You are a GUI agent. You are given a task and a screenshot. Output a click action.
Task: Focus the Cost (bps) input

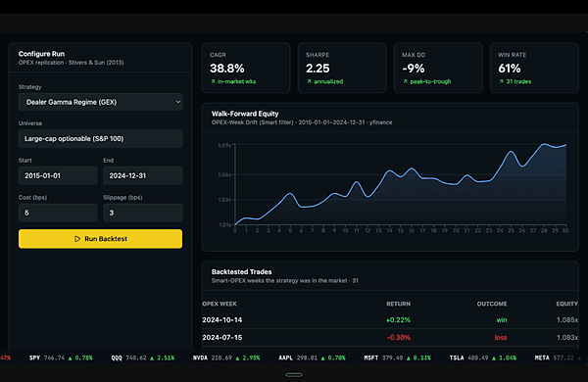click(58, 213)
